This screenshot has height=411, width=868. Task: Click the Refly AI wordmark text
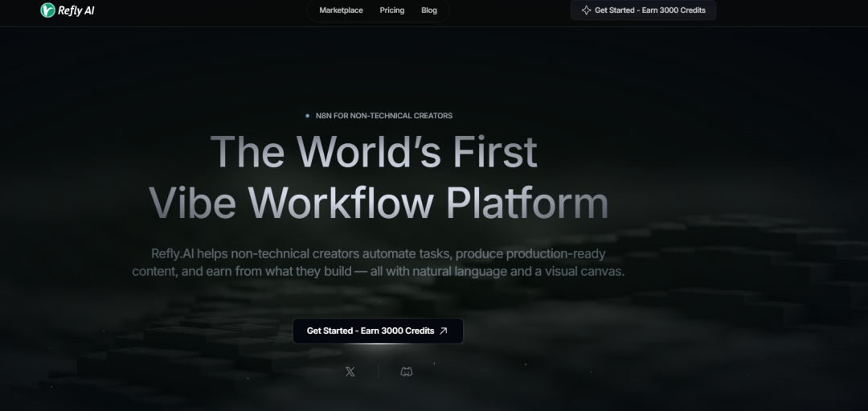tap(76, 10)
